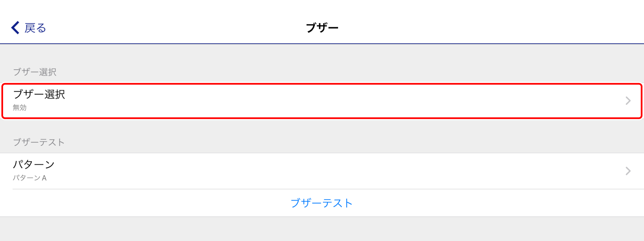Tap the disclosure arrow for the pattern setting
Screen dimensions: 644x241
coord(629,171)
